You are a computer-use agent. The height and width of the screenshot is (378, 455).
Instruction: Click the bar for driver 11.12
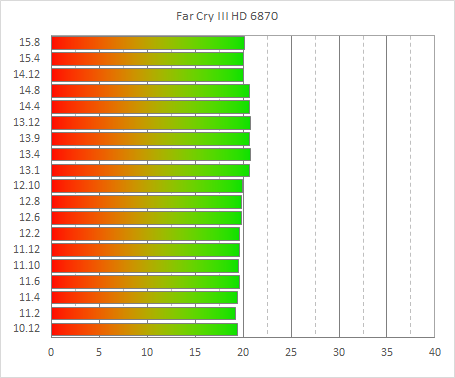(x=146, y=250)
